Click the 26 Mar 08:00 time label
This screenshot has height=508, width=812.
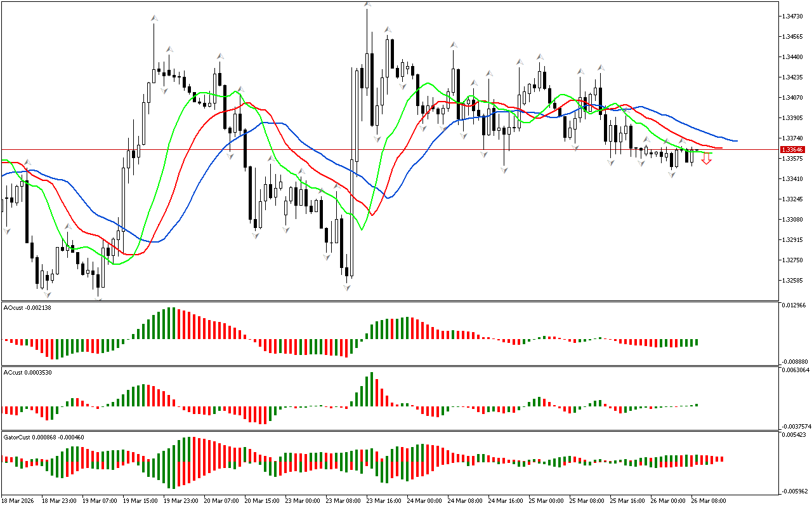[x=708, y=501]
